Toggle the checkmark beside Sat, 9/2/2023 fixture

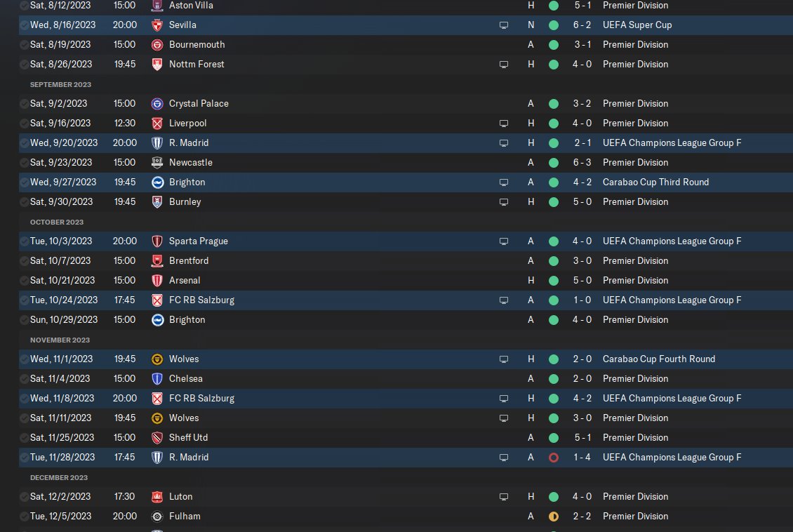point(24,104)
